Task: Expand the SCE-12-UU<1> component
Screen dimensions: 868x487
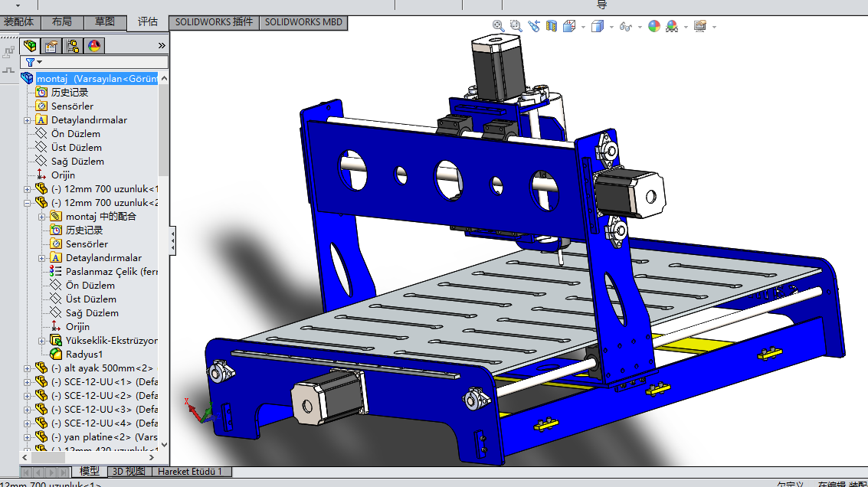Action: pos(27,382)
